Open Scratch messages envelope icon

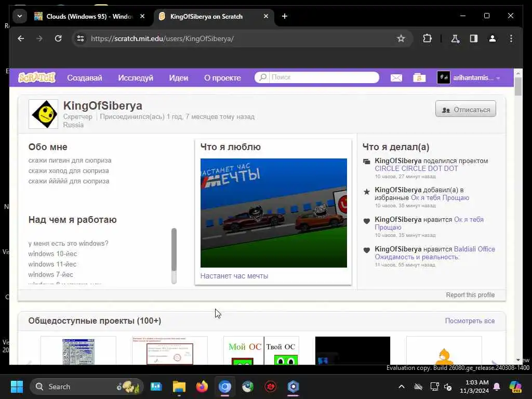coord(396,78)
